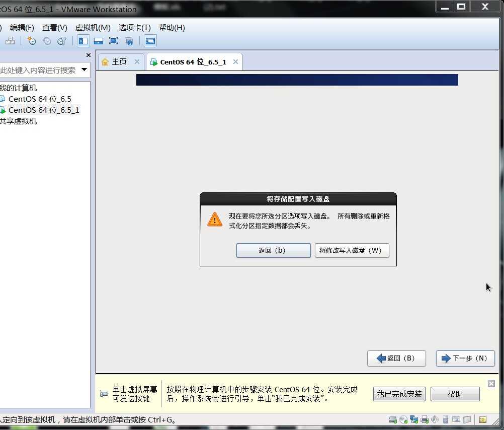Select CentOS 64 位_6.5 in library
The height and width of the screenshot is (430, 504).
tap(40, 99)
